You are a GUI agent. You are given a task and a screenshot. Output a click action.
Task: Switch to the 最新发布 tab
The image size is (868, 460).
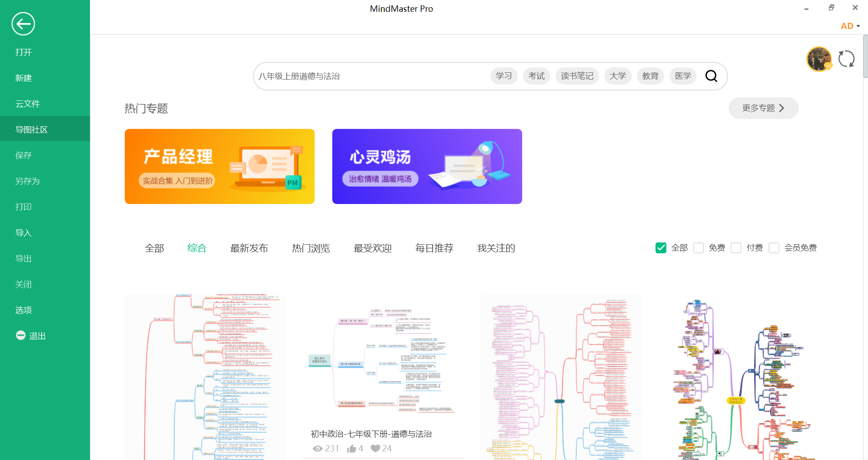249,248
